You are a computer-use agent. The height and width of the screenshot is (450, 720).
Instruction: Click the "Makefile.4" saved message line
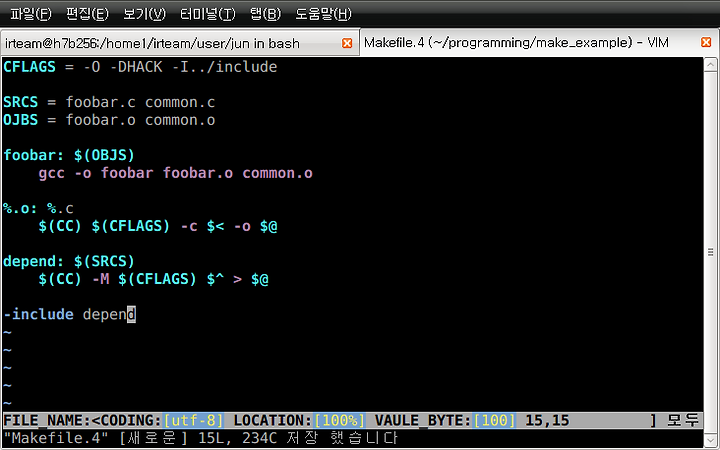pos(201,438)
